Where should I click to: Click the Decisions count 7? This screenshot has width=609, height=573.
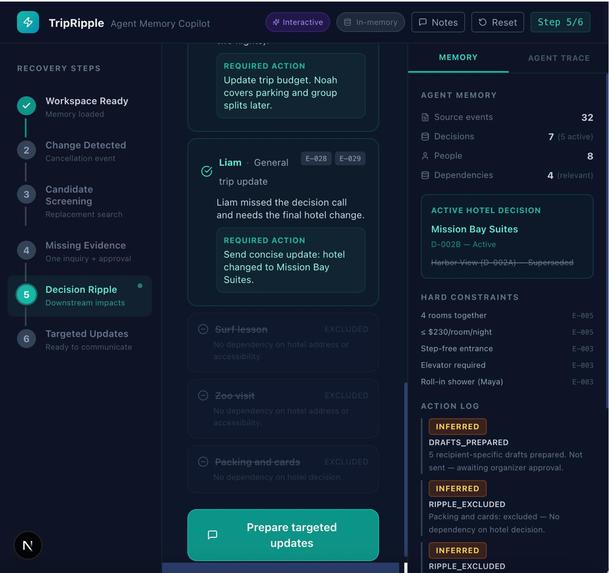coord(551,136)
